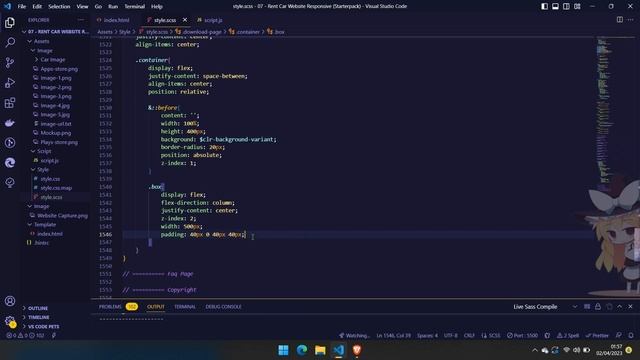Open the Manage gear icon
This screenshot has height=360, width=640.
point(10,321)
